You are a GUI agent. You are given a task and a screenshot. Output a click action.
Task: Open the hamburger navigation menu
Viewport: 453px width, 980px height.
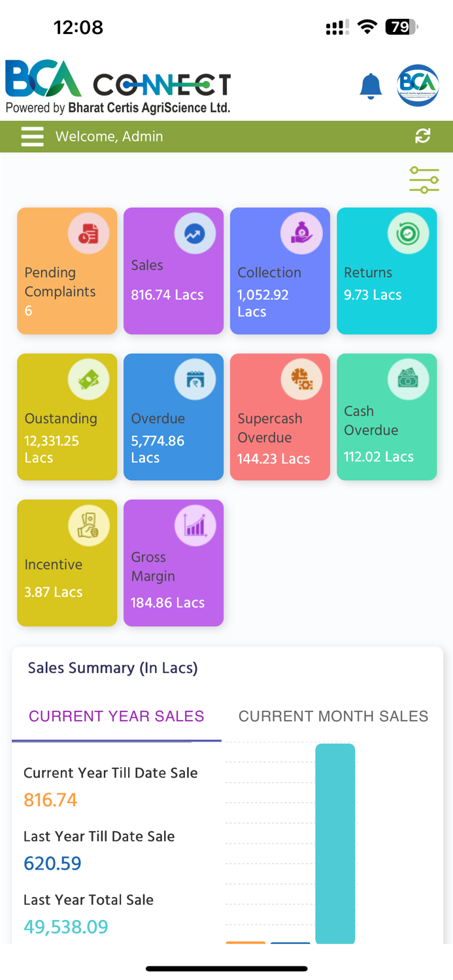(32, 137)
